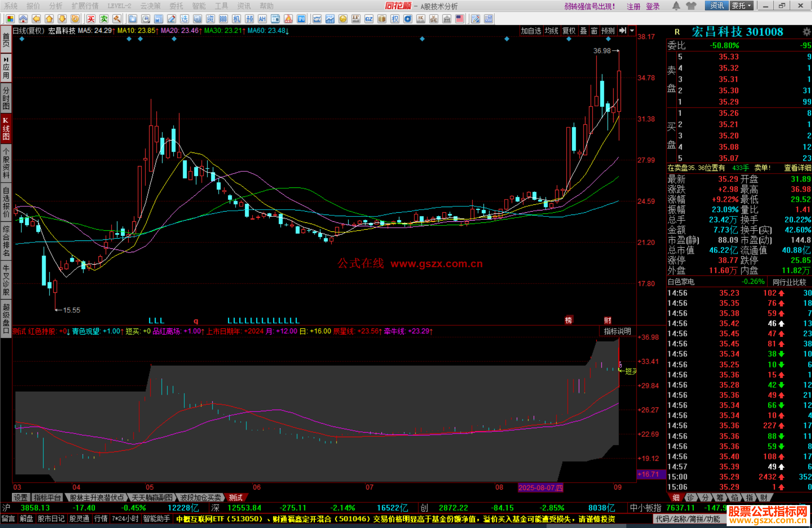Click the green 卖 sell icon

[x=104, y=19]
